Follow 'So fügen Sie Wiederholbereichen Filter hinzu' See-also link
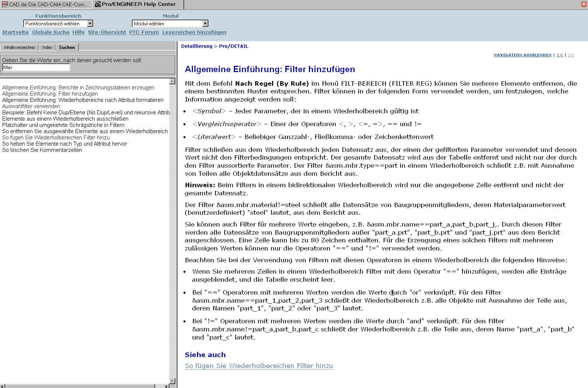588x388 pixels. (x=259, y=366)
